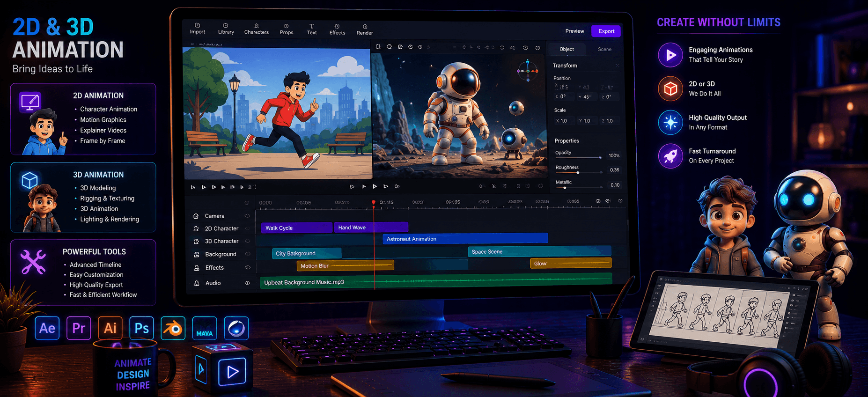Switch to the Scene tab
The width and height of the screenshot is (868, 397).
click(x=604, y=49)
